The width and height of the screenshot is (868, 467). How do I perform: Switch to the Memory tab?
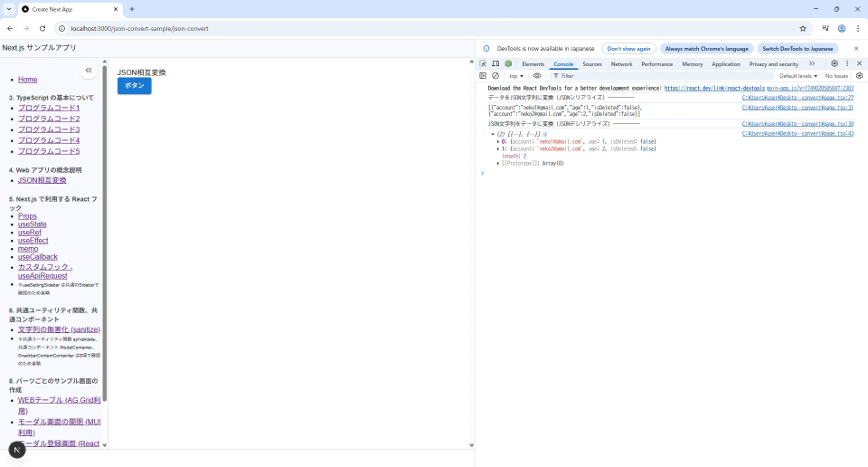(x=692, y=64)
